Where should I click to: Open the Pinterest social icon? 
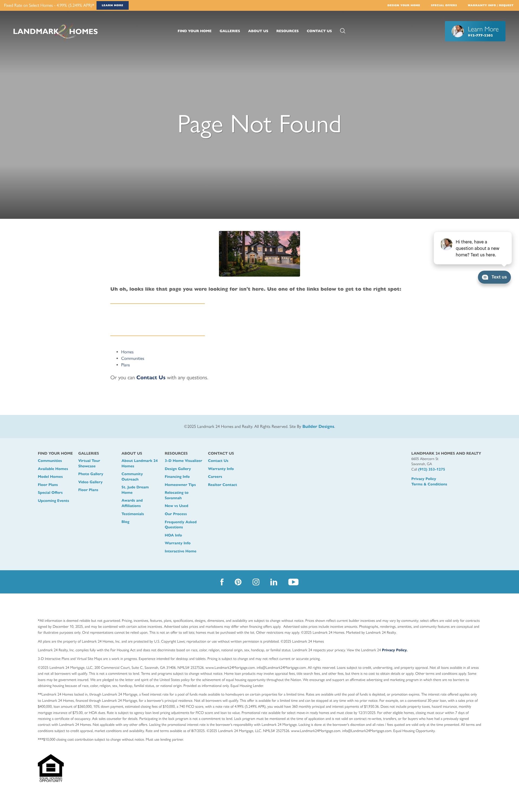coord(238,582)
